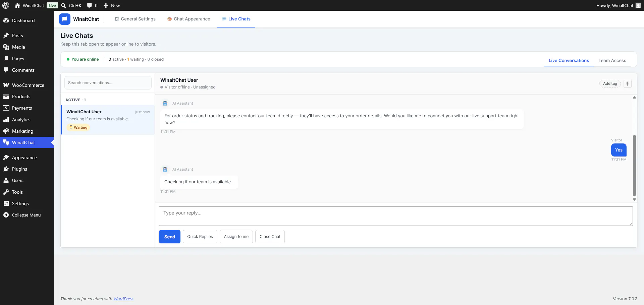
Task: Click the Dashboard gauge icon
Action: coord(6,20)
